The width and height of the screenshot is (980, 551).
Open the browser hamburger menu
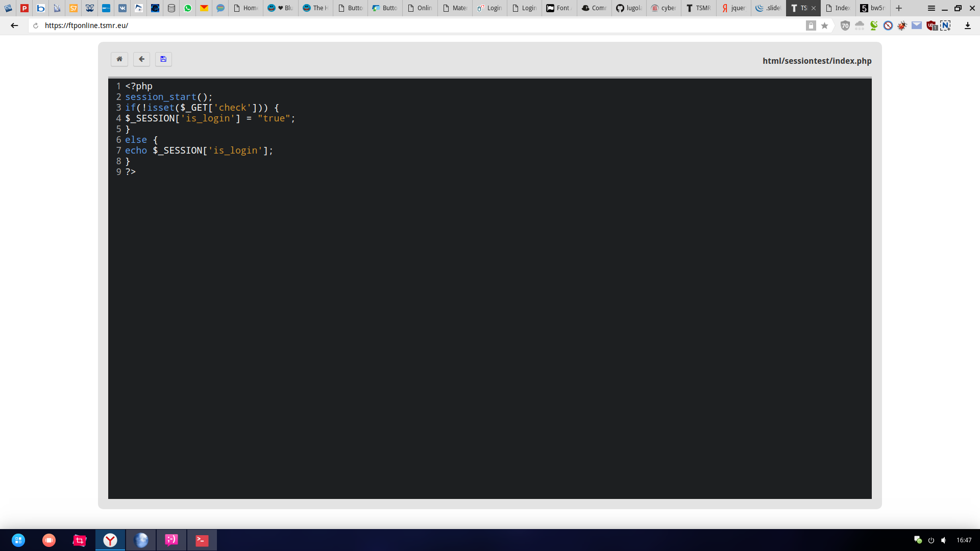click(932, 8)
